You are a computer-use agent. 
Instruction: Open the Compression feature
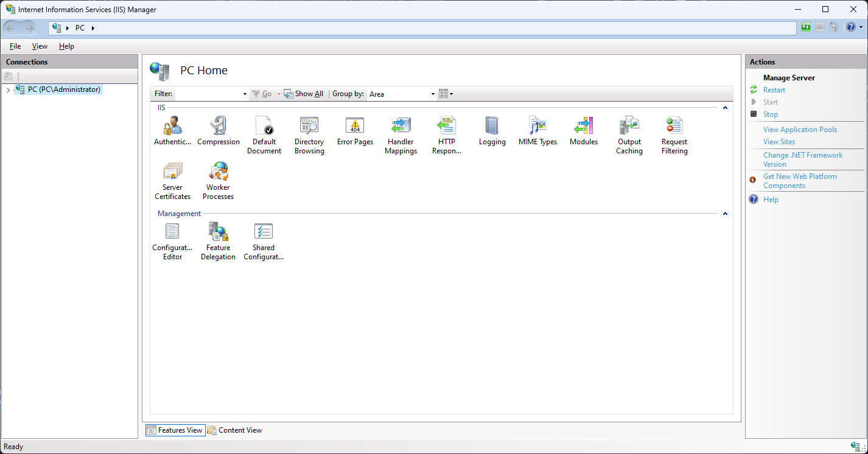pos(219,131)
